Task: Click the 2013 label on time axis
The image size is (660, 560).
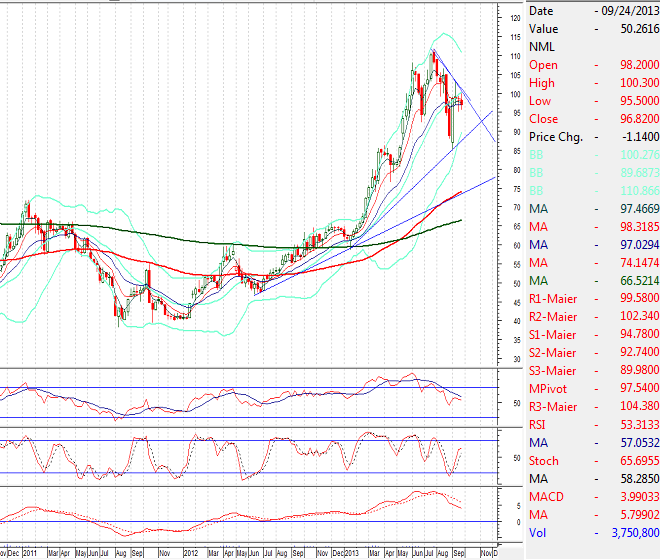Action: pos(353,552)
